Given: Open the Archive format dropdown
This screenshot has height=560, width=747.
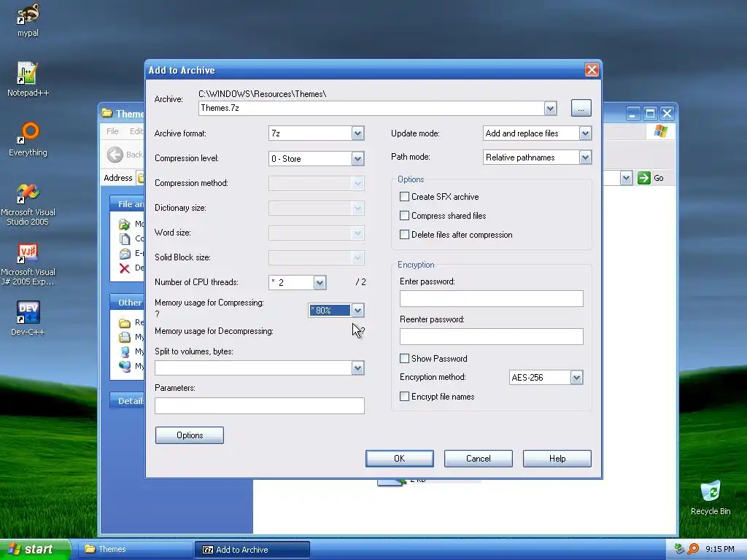Looking at the screenshot, I should (x=357, y=133).
